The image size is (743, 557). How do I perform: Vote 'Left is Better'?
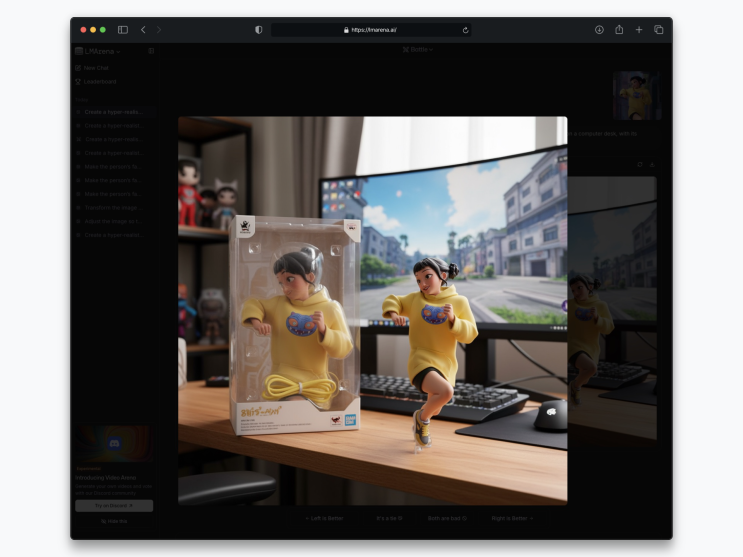pos(324,518)
